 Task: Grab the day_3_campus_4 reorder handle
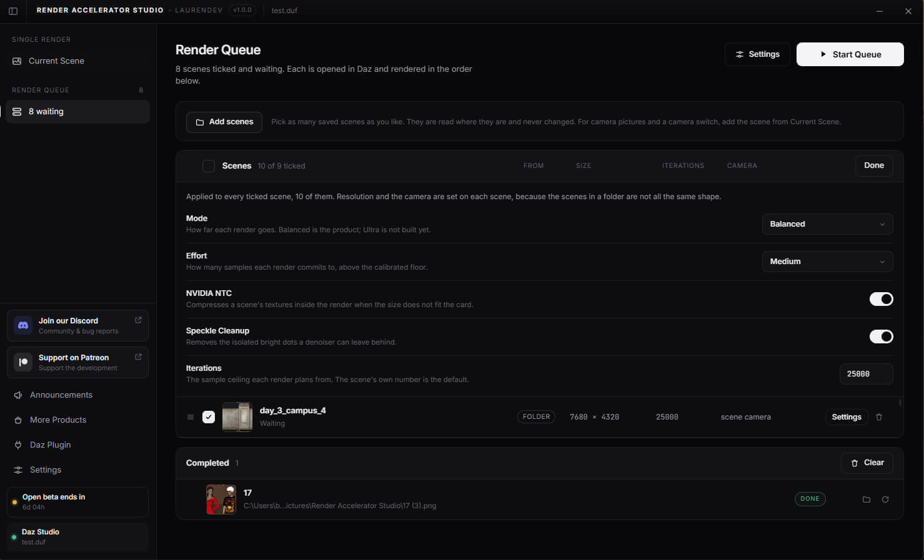(191, 417)
